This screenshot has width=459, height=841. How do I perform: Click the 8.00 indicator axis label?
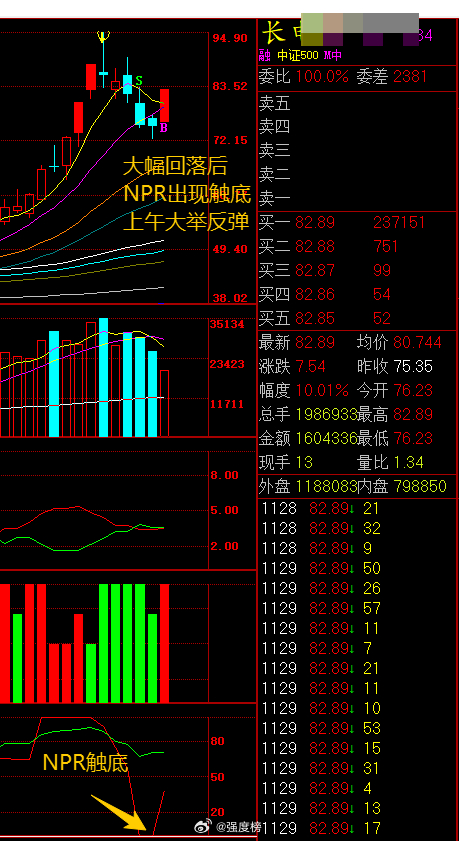click(224, 475)
